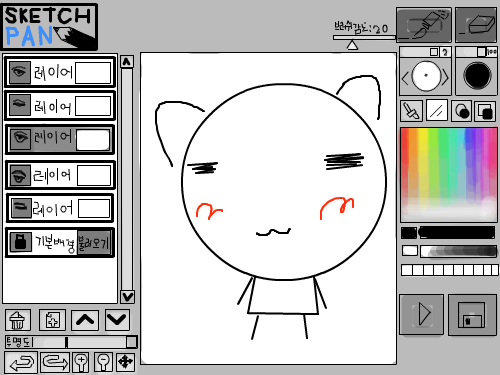
Task: Select the first 레이어 layer name
Action: click(53, 72)
